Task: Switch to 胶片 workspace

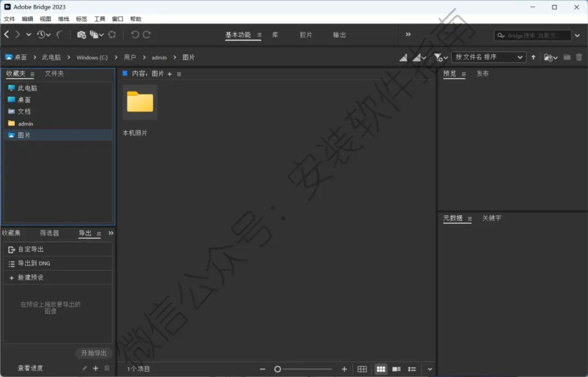Action: coord(306,35)
